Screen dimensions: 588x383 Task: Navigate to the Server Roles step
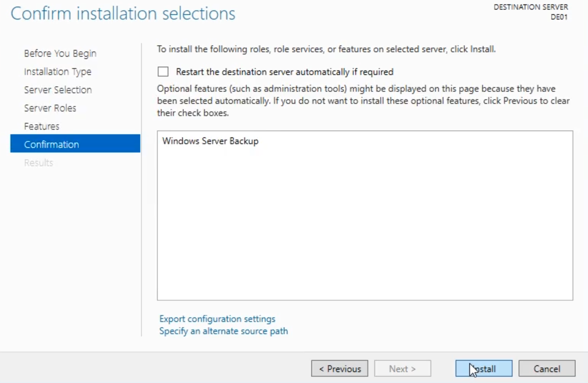(50, 108)
